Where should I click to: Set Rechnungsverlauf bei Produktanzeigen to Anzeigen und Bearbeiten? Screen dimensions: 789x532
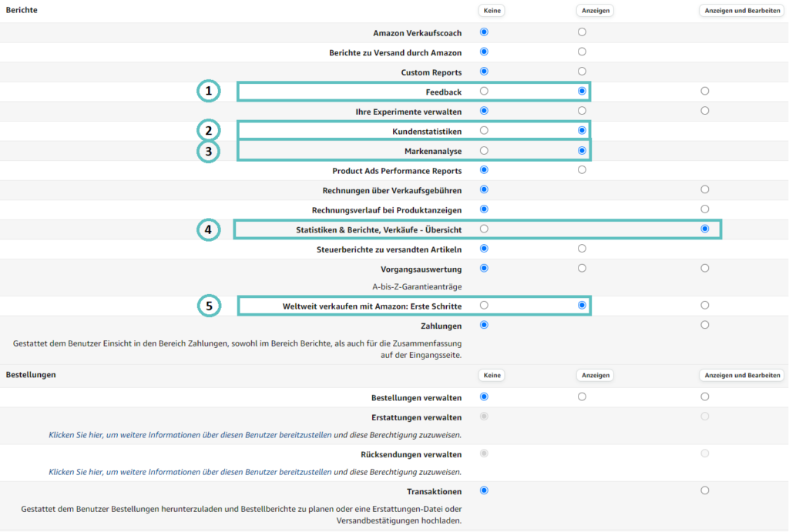coord(704,209)
